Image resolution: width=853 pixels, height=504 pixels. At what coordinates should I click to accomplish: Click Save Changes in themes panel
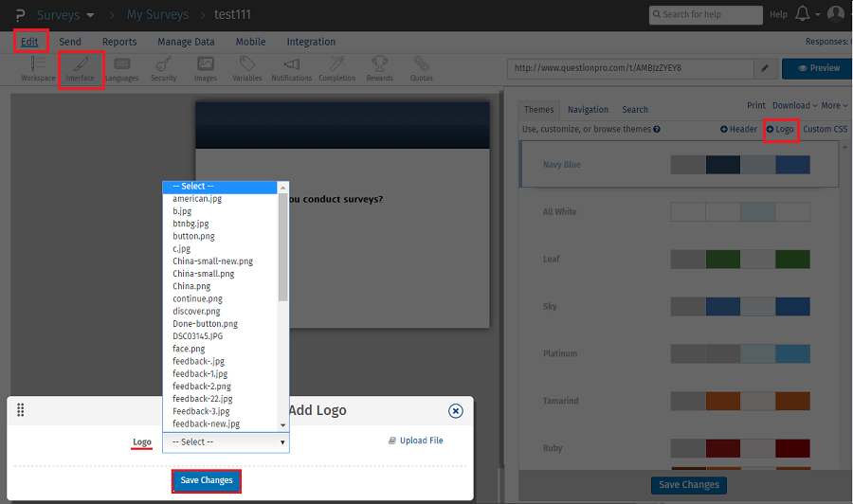[689, 485]
